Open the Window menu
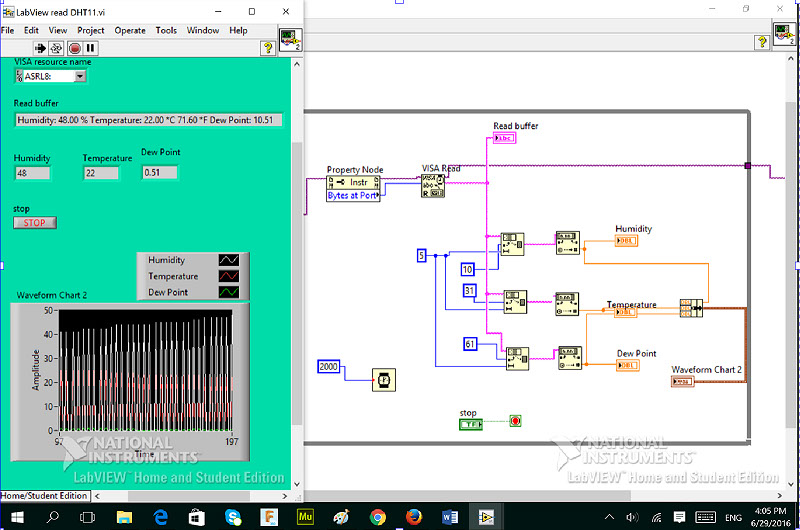 (203, 30)
